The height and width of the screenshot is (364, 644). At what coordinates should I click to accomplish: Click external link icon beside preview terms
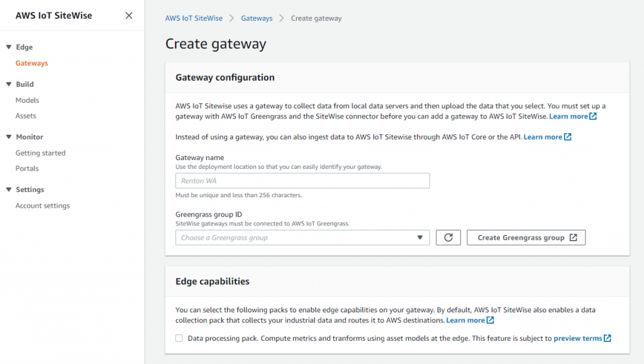tap(606, 338)
